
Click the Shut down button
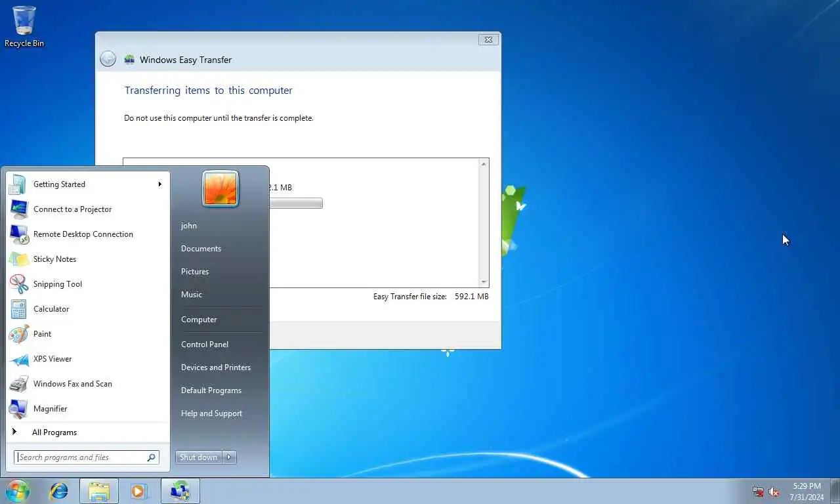[x=199, y=457]
